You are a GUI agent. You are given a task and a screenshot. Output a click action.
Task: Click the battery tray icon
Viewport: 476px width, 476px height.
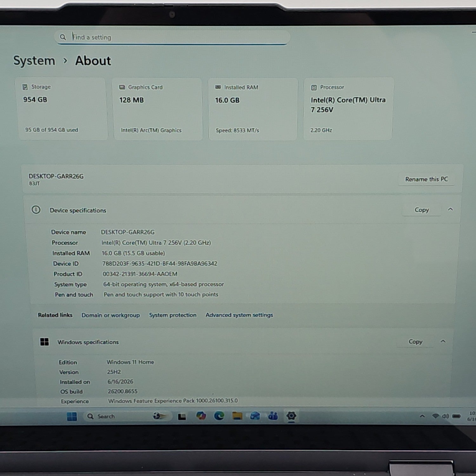coord(456,416)
